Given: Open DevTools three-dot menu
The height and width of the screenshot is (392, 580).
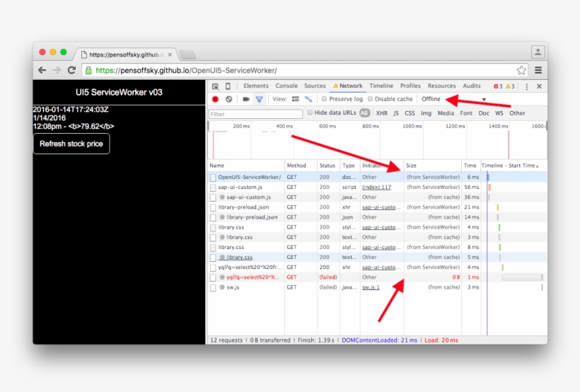Looking at the screenshot, I should tap(527, 86).
